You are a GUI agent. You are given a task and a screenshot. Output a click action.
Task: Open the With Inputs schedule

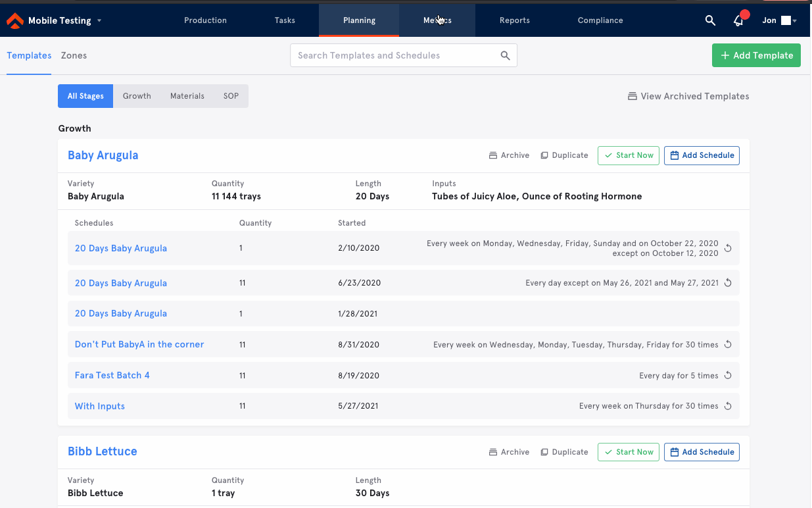click(100, 406)
